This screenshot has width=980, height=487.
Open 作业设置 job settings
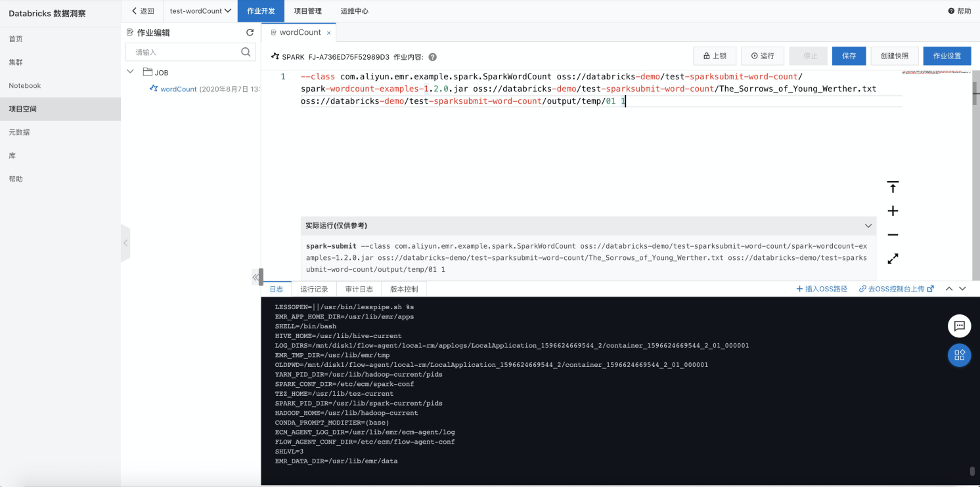tap(947, 56)
